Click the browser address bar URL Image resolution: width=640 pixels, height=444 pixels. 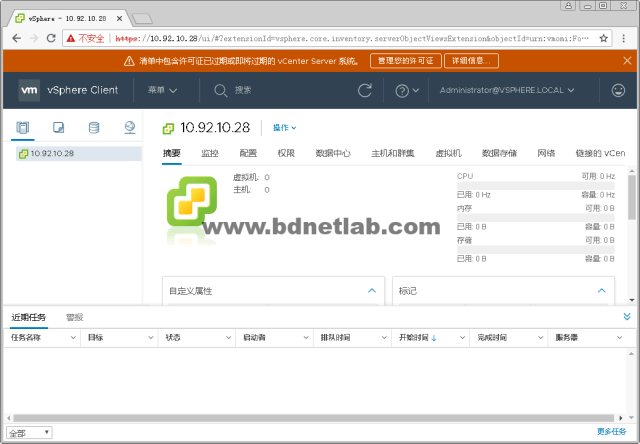click(x=352, y=38)
